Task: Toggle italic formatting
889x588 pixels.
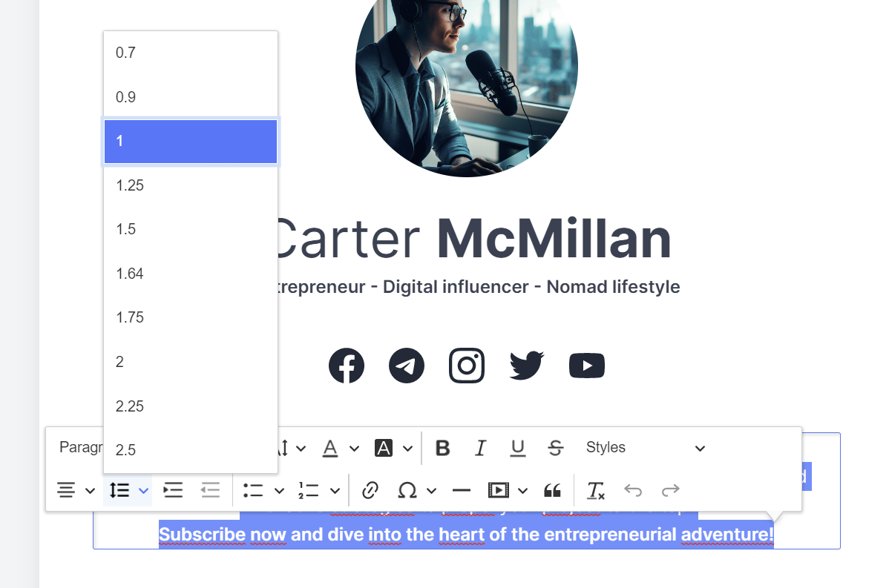Action: pos(480,448)
